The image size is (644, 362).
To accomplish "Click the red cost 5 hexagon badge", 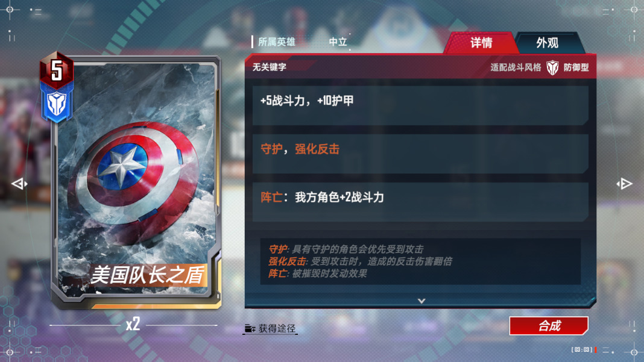I will 57,69.
